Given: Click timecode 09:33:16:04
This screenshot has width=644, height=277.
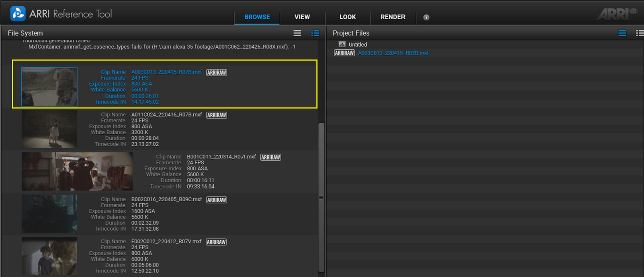Looking at the screenshot, I should click(201, 187).
